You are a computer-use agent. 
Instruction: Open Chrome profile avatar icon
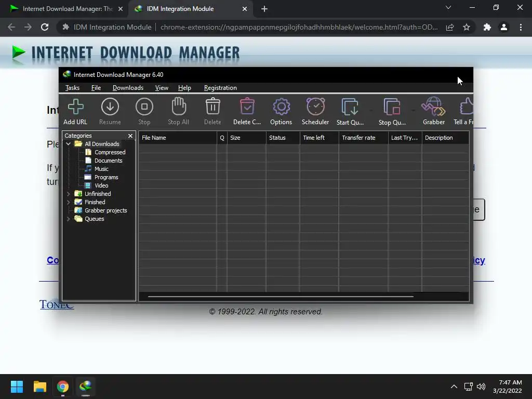(504, 27)
